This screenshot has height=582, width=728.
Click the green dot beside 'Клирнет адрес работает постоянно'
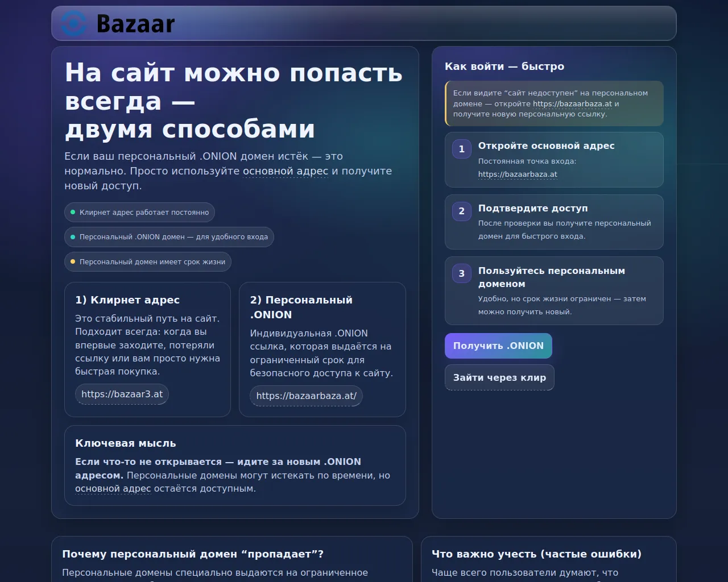pyautogui.click(x=73, y=212)
